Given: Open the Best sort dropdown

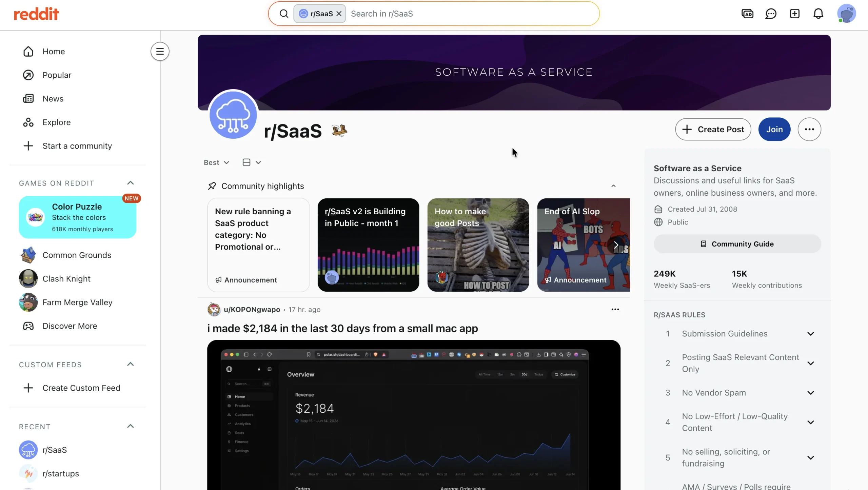Looking at the screenshot, I should (216, 162).
